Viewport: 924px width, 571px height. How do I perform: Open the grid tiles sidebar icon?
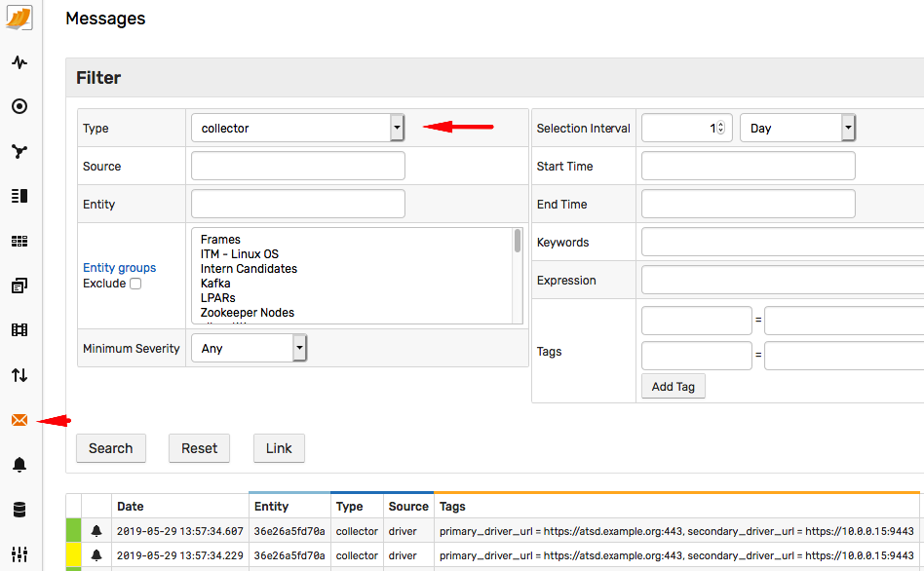19,241
